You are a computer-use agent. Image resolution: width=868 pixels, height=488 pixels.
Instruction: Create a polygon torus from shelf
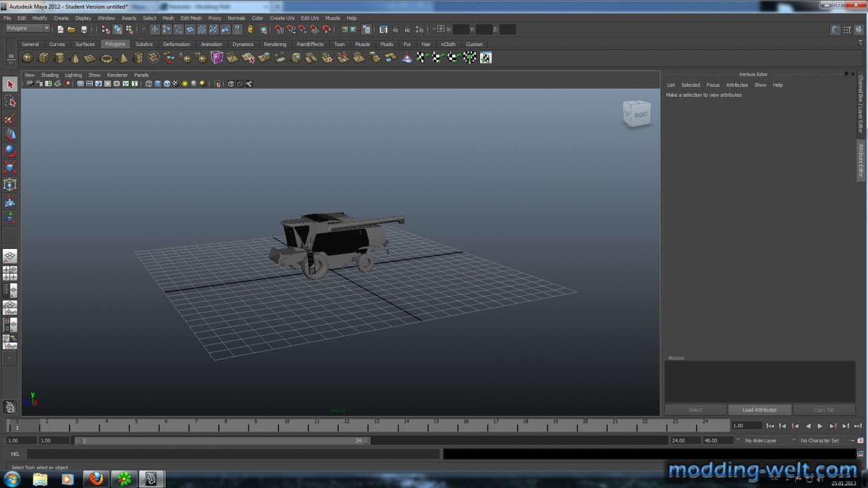pyautogui.click(x=106, y=58)
